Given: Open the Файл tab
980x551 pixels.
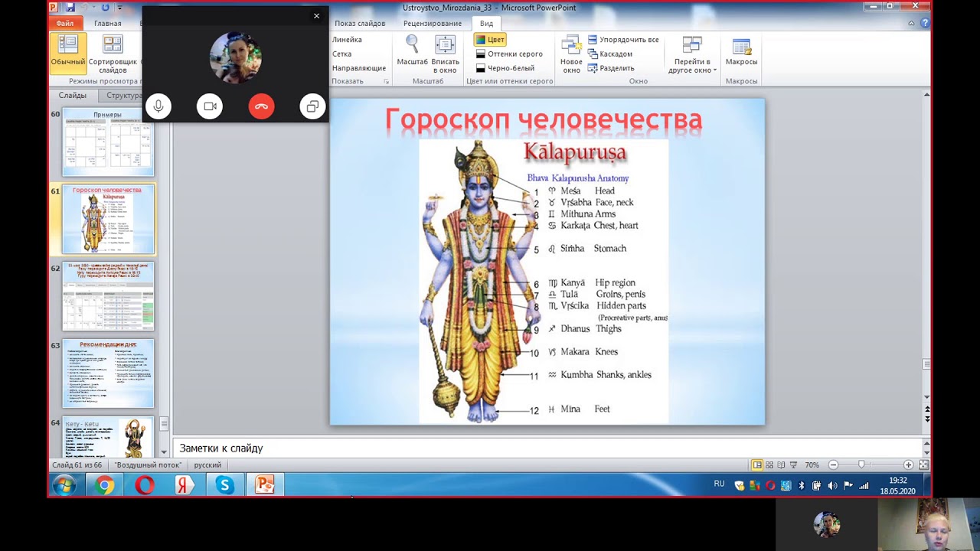Looking at the screenshot, I should [x=65, y=24].
